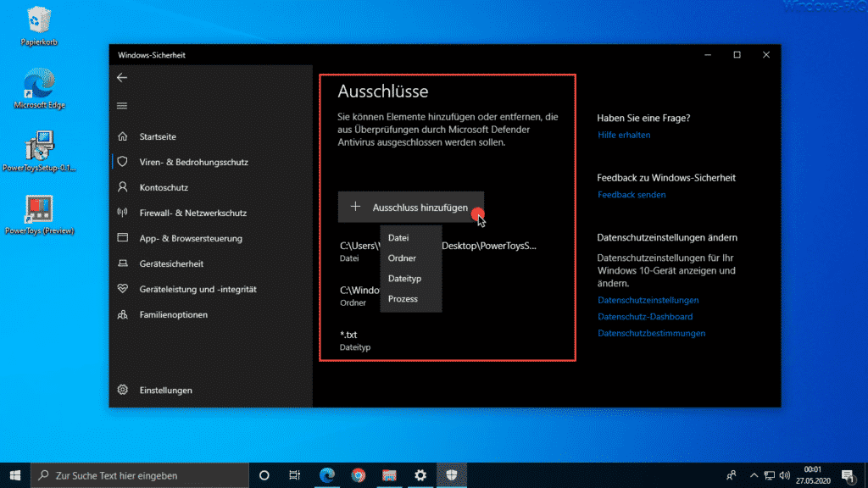Screen dimensions: 868x488
Task: Click Windows Security shield in taskbar
Action: pyautogui.click(x=452, y=475)
